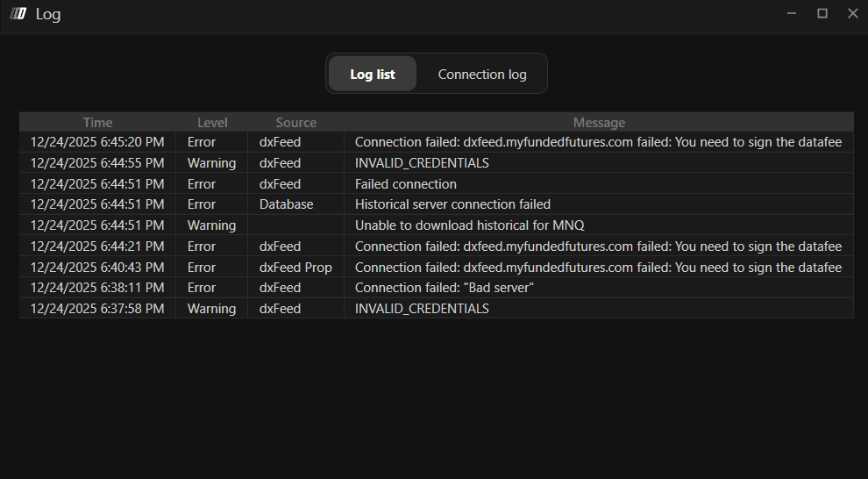Select the 6:44:55 PM time cell

(97, 163)
